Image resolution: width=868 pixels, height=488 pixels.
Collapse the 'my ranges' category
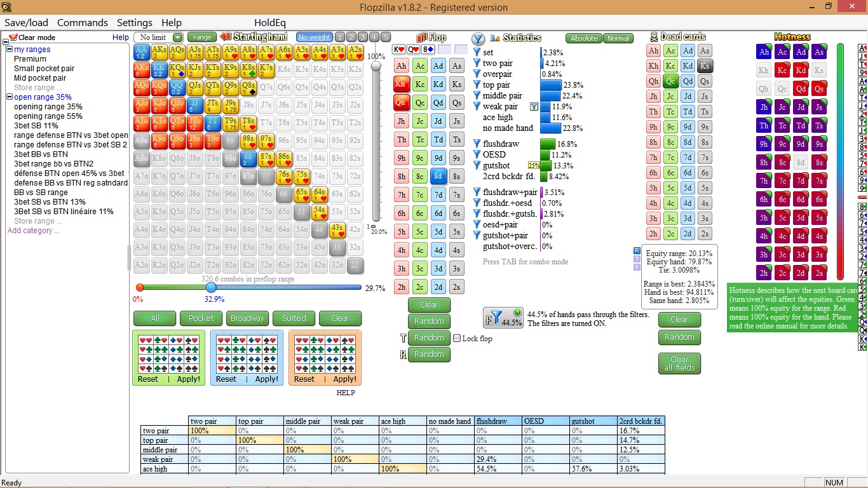10,50
